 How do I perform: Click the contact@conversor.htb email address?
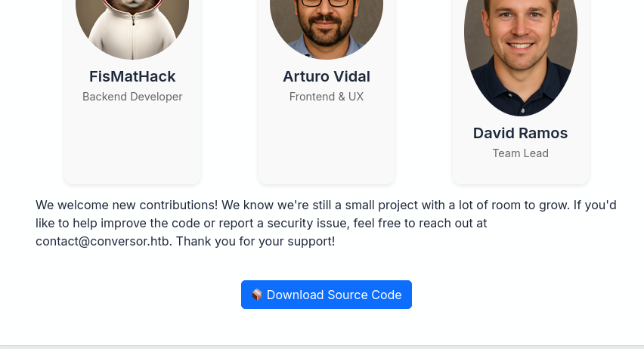click(103, 242)
